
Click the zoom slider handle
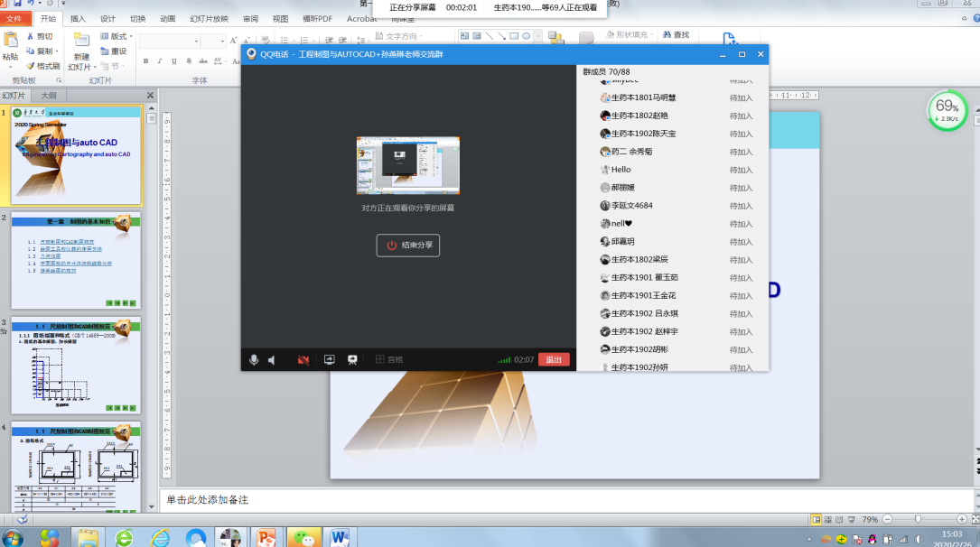918,520
